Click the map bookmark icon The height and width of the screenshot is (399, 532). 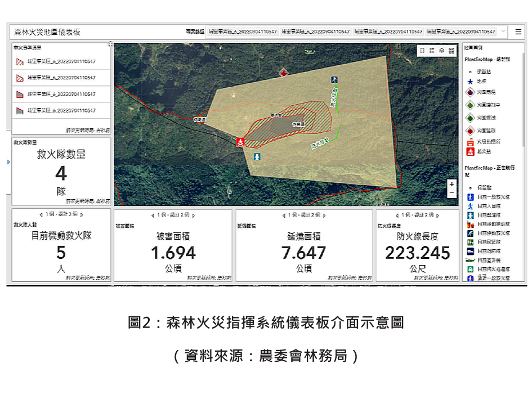coord(423,51)
